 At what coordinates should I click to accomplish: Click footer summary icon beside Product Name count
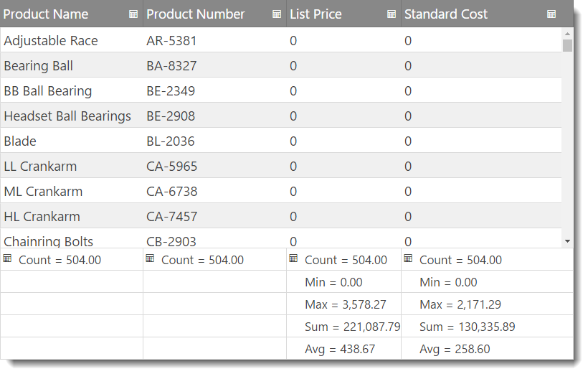[x=8, y=258]
